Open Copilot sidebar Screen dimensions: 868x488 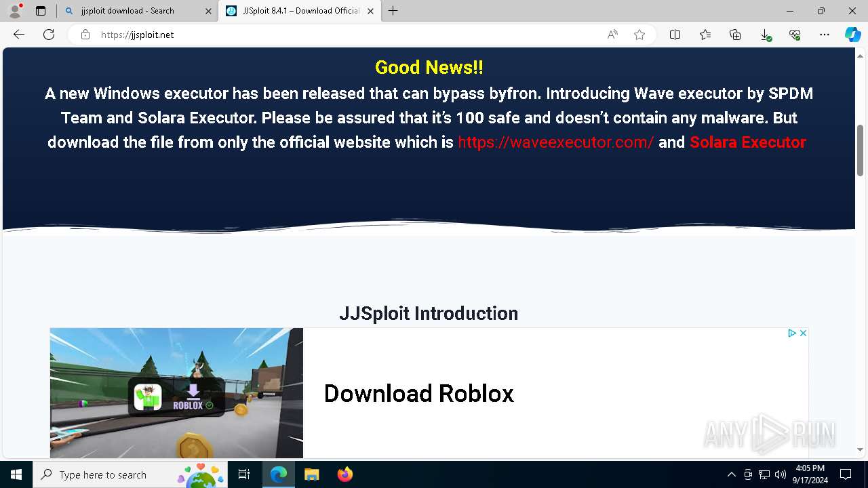coord(852,35)
